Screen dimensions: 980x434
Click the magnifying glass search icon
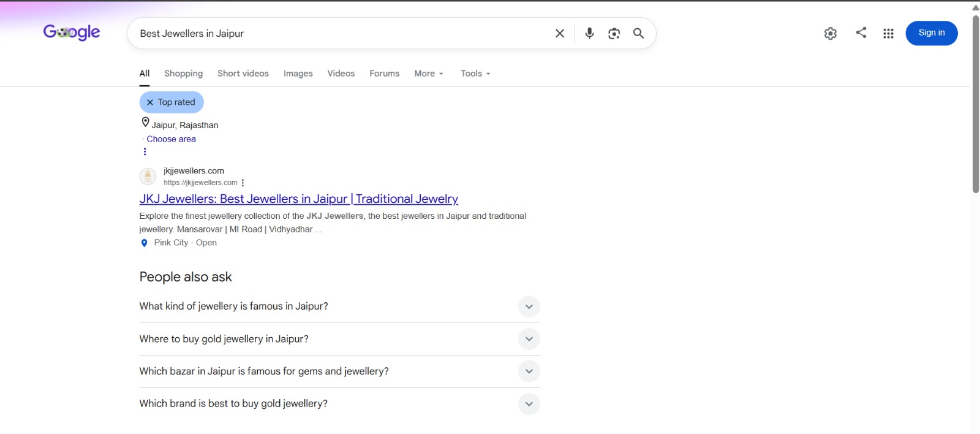[638, 33]
